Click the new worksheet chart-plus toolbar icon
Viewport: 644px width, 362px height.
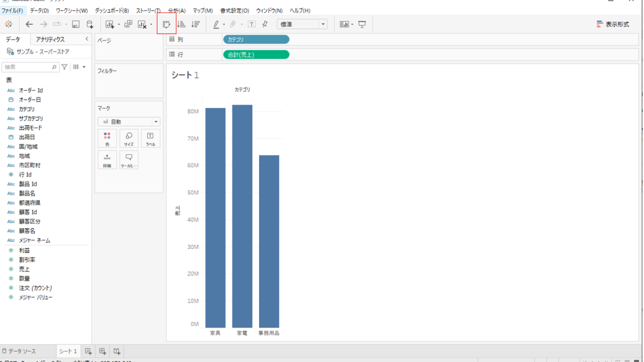(x=110, y=24)
